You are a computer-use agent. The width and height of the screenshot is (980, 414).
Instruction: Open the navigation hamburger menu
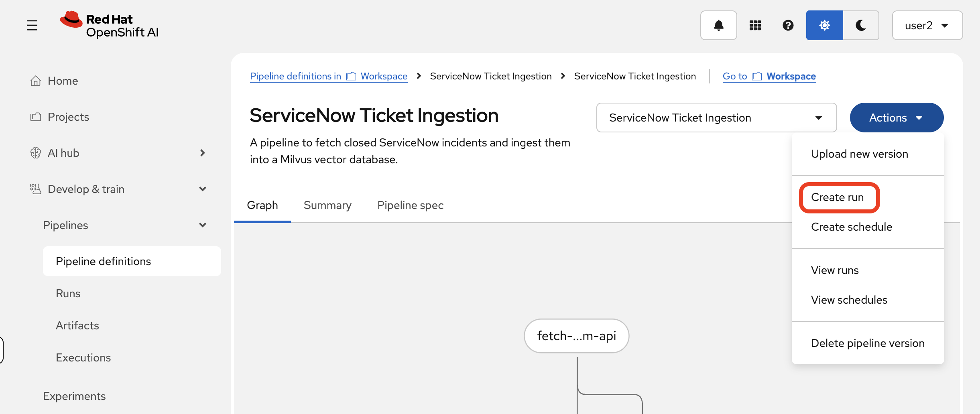[x=32, y=25]
